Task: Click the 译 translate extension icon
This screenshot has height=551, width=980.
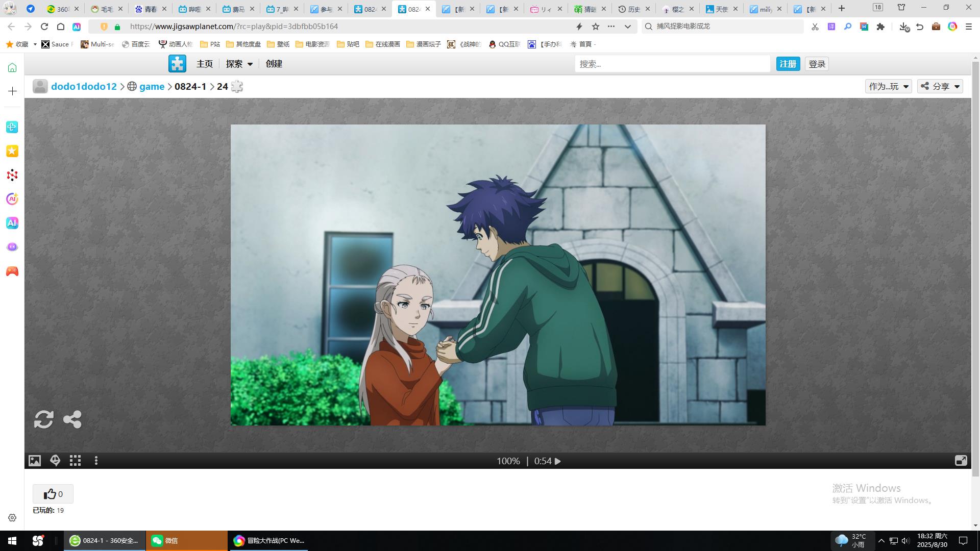Action: [x=831, y=27]
